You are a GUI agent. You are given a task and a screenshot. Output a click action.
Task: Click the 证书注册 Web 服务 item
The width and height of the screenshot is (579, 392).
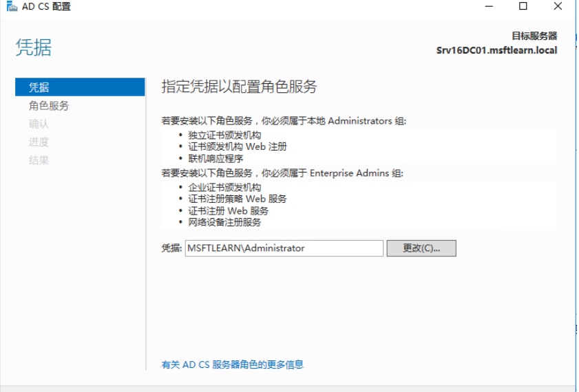(228, 211)
